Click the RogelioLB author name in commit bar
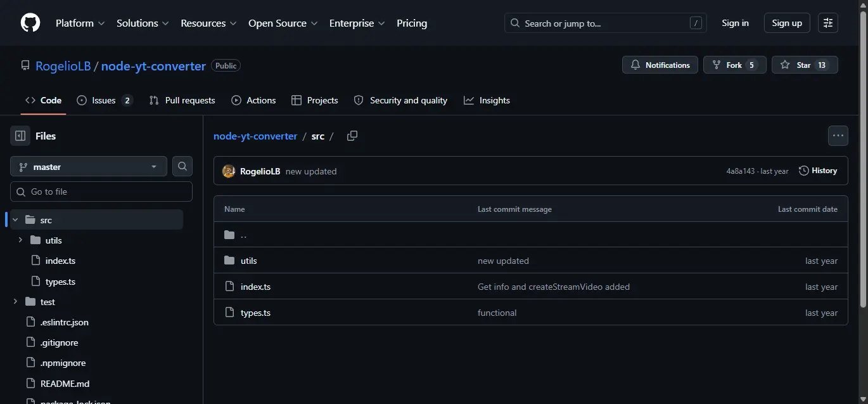 point(260,171)
